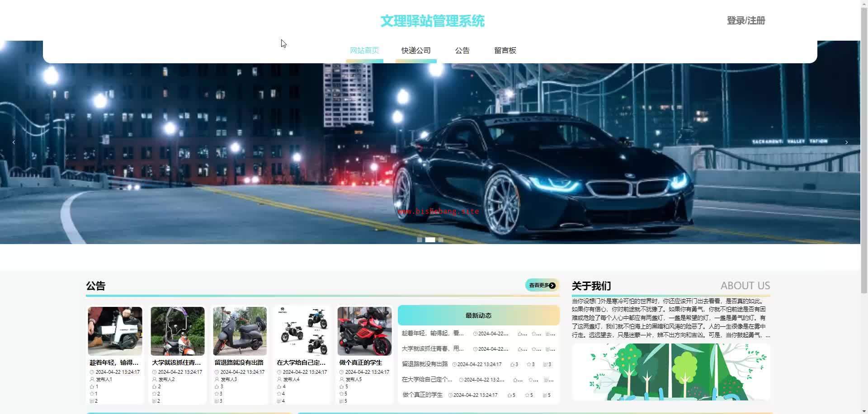Click the green forest illustration in 关于我们
The height and width of the screenshot is (414, 868).
pyautogui.click(x=671, y=372)
